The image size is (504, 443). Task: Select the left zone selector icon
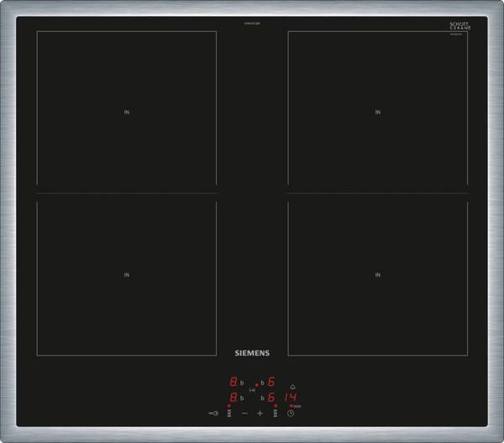pos(229,414)
